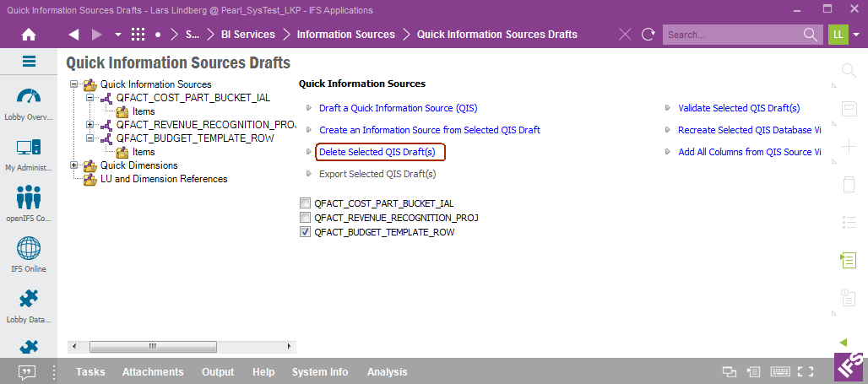
Task: Check the QFACT_COST_PART_BUCKET_IAL checkbox
Action: click(x=305, y=203)
